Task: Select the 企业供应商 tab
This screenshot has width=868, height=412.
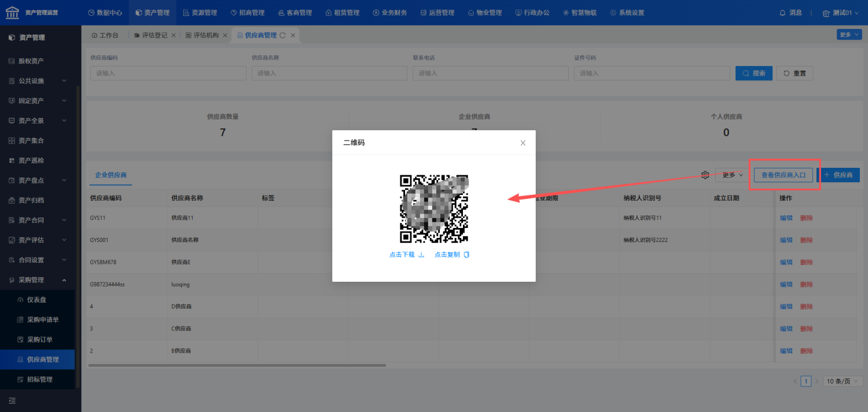Action: pos(111,175)
